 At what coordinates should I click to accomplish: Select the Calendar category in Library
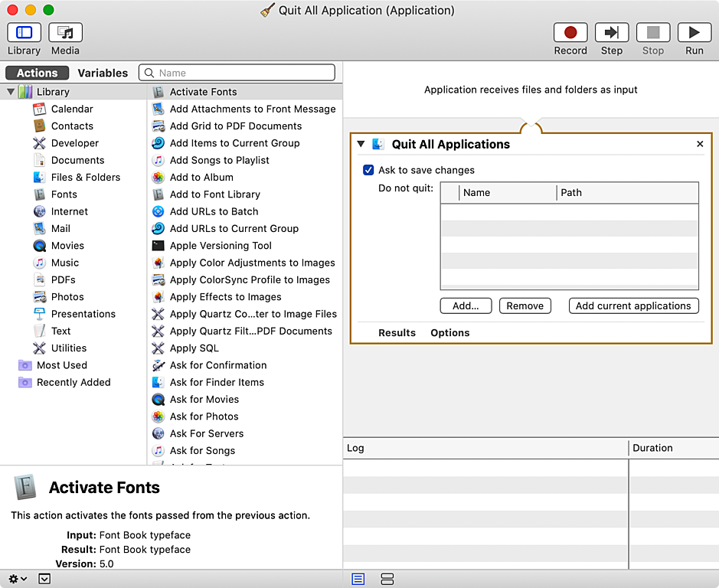point(72,109)
